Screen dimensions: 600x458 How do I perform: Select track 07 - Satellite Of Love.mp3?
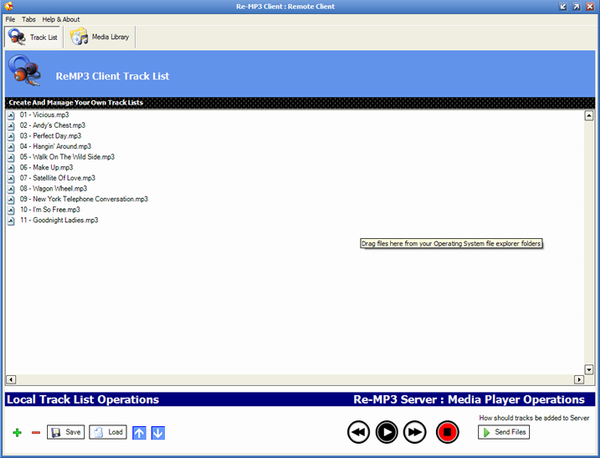coord(57,178)
